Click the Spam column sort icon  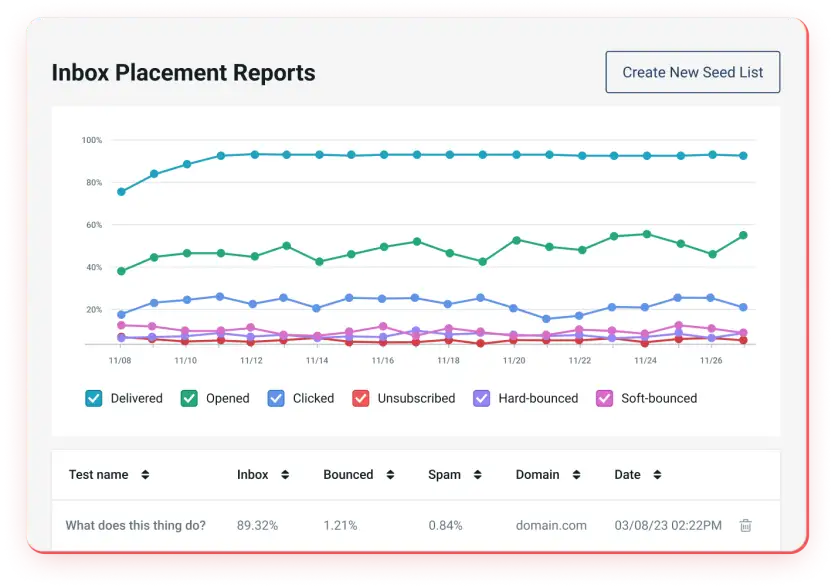[x=474, y=475]
